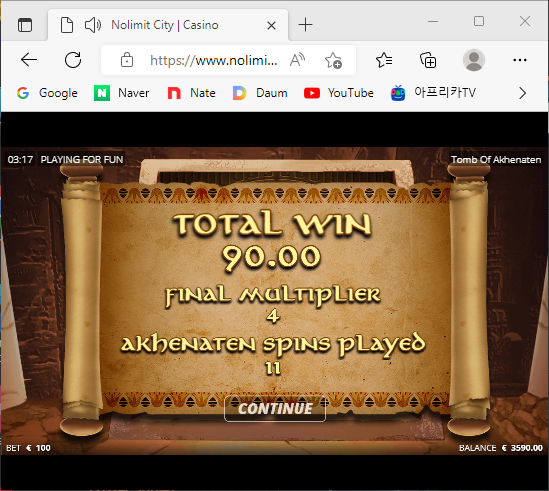Close the Nolimit City Casino tab
549x491 pixels.
(271, 26)
